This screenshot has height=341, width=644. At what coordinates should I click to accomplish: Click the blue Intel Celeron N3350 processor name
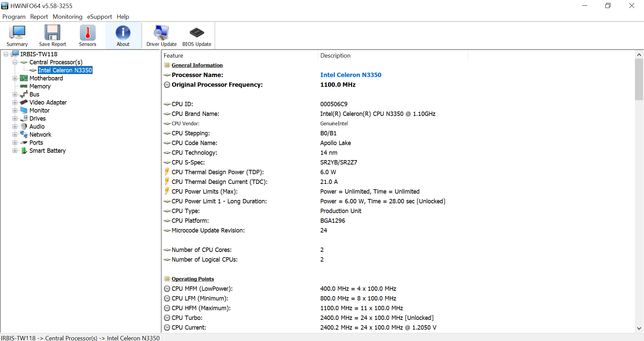351,75
